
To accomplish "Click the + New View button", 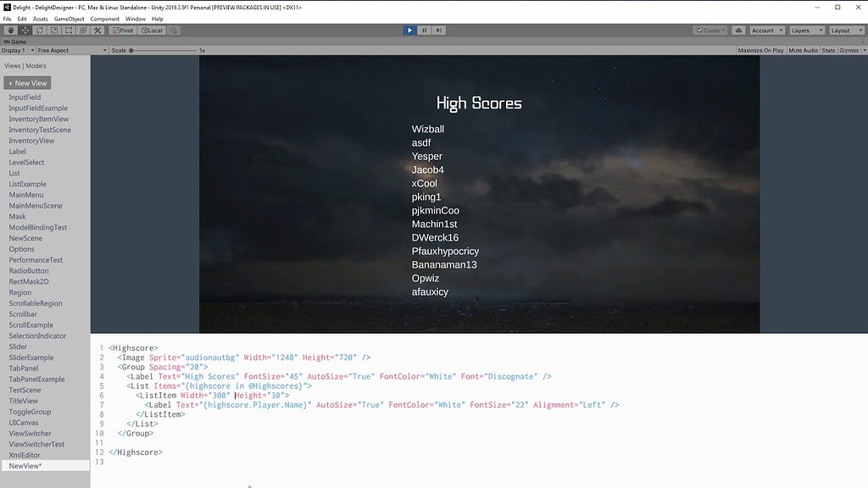I will tap(27, 82).
